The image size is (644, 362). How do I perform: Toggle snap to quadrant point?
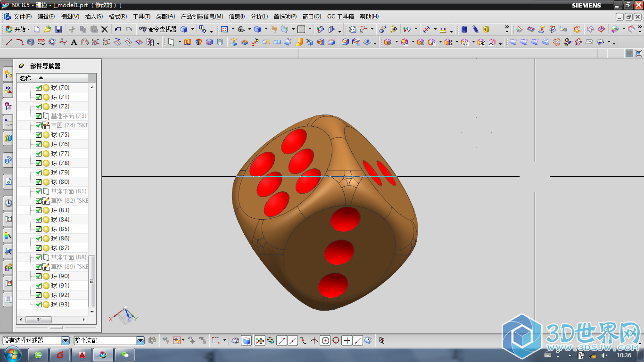[x=336, y=340]
